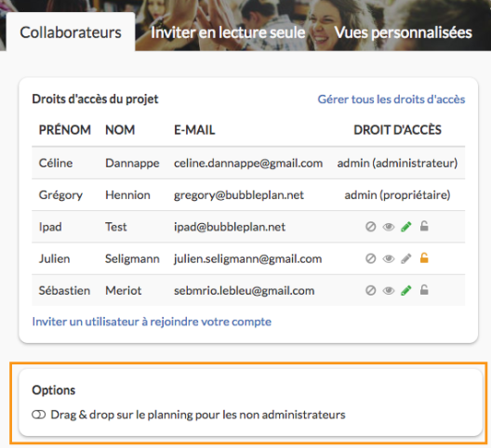This screenshot has width=491, height=448.
Task: Click green edit pencil for Ipad Test
Action: pos(406,227)
